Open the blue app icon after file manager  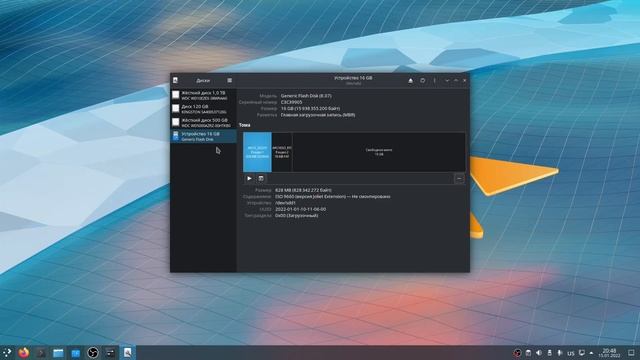(76, 353)
